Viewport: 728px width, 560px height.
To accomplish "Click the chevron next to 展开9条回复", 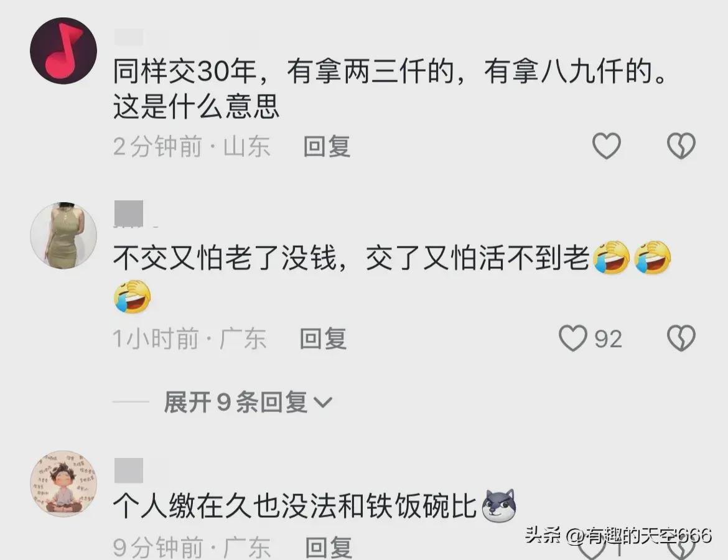I will [323, 402].
